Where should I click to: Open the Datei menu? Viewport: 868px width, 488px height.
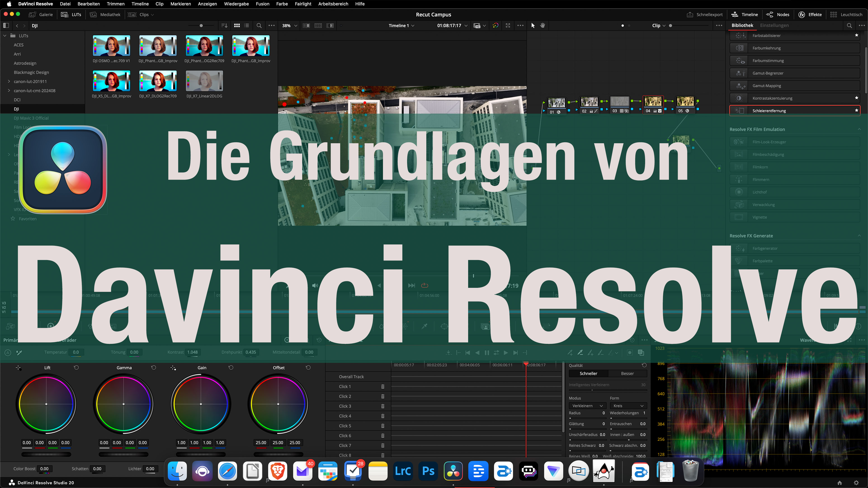(x=65, y=4)
